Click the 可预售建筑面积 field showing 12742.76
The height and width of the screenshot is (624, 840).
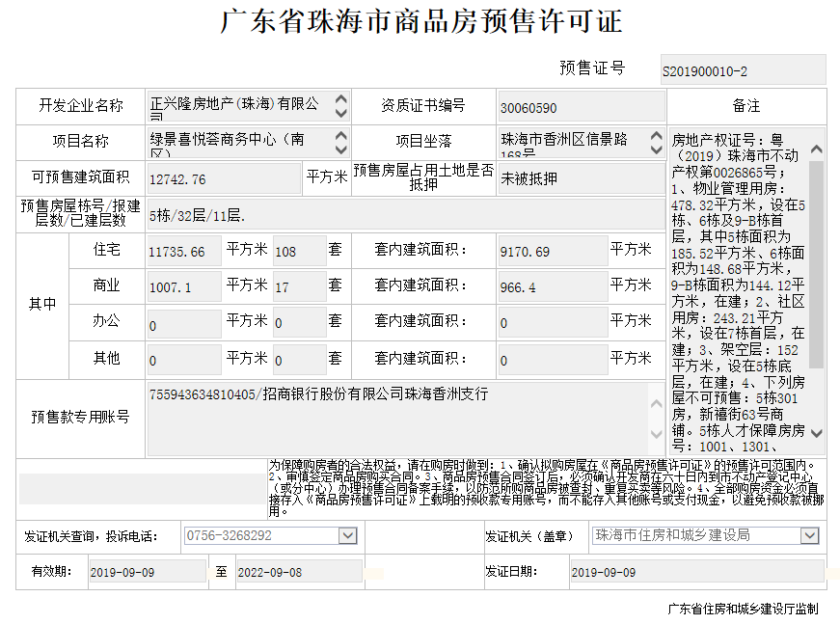pyautogui.click(x=222, y=178)
